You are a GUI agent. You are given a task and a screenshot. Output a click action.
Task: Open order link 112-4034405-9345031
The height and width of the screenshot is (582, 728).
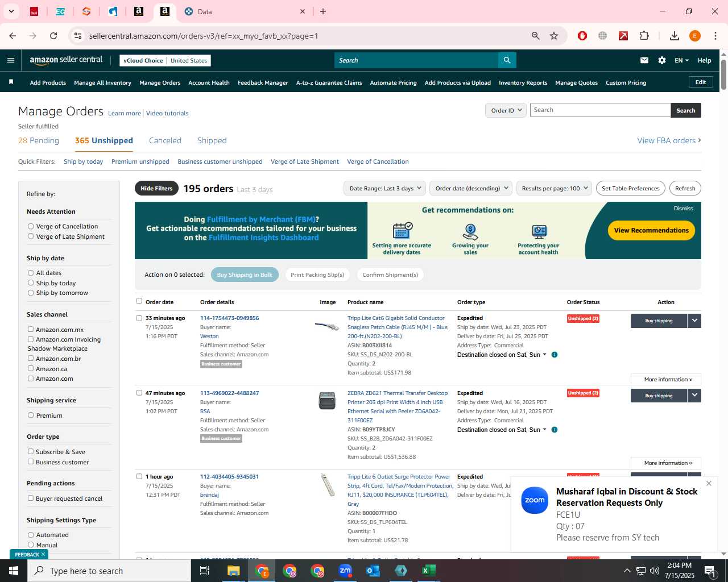tap(229, 476)
